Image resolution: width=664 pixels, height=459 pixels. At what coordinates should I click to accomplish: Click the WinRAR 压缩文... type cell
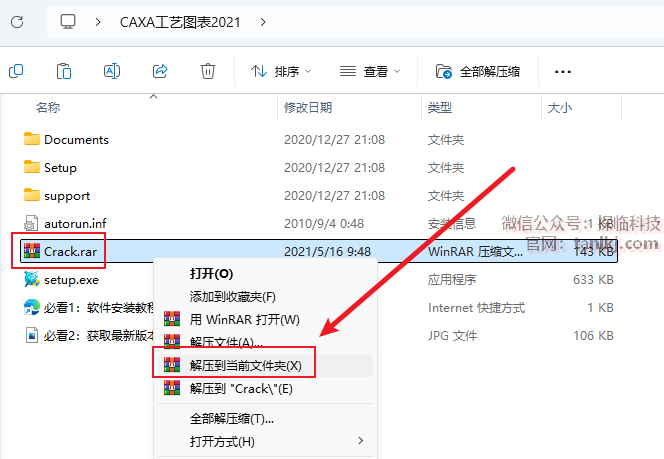coord(475,252)
